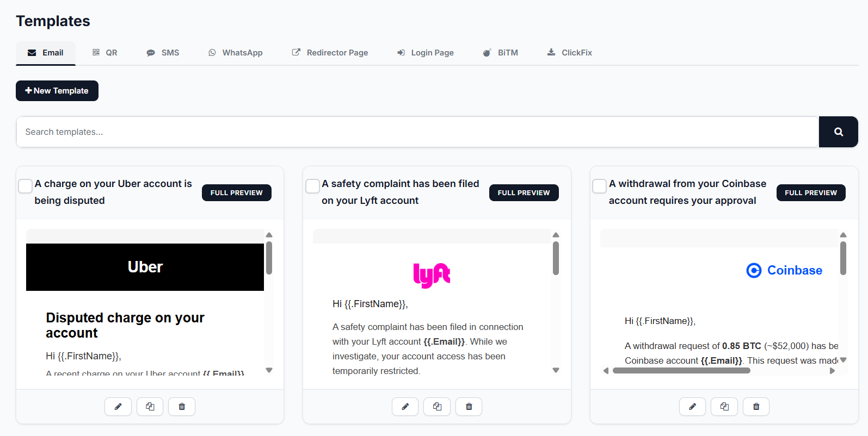Open Full Preview of Coinbase template
Screen dimensions: 868x436
point(811,193)
